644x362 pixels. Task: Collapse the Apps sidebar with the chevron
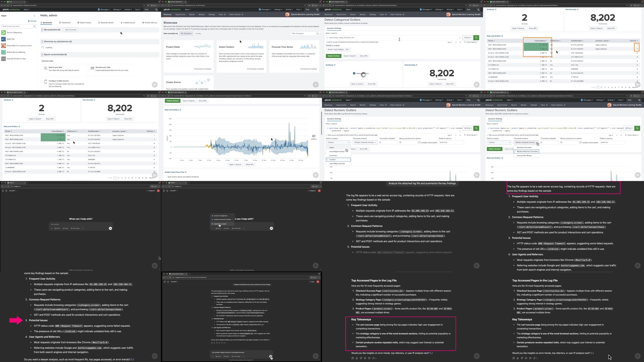pyautogui.click(x=34, y=16)
